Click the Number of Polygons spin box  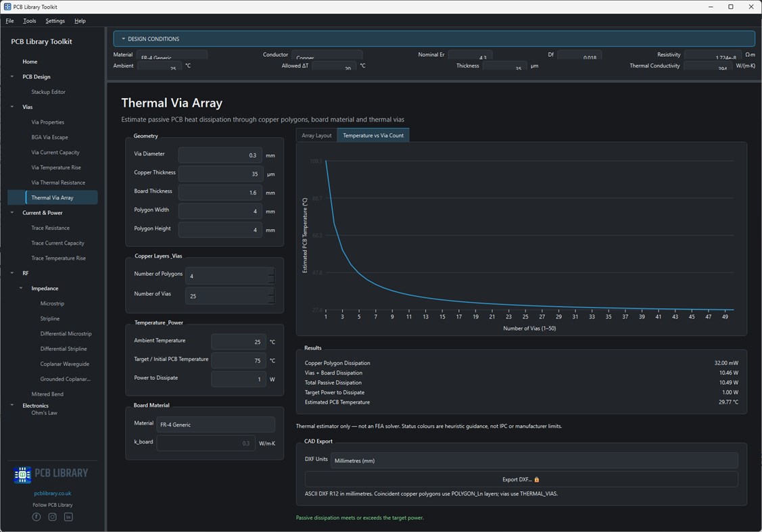point(230,276)
